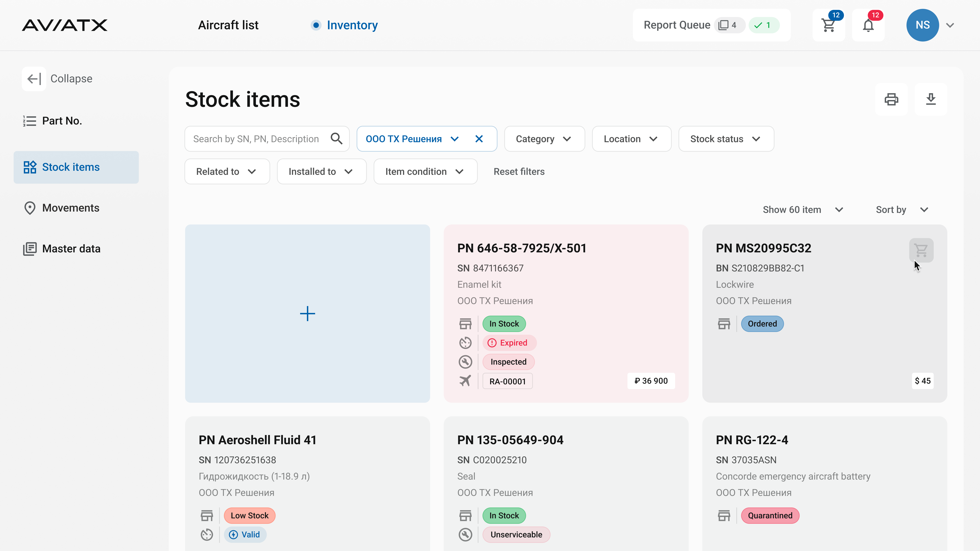Open the shopping cart in header
The image size is (980, 551).
coord(829,25)
